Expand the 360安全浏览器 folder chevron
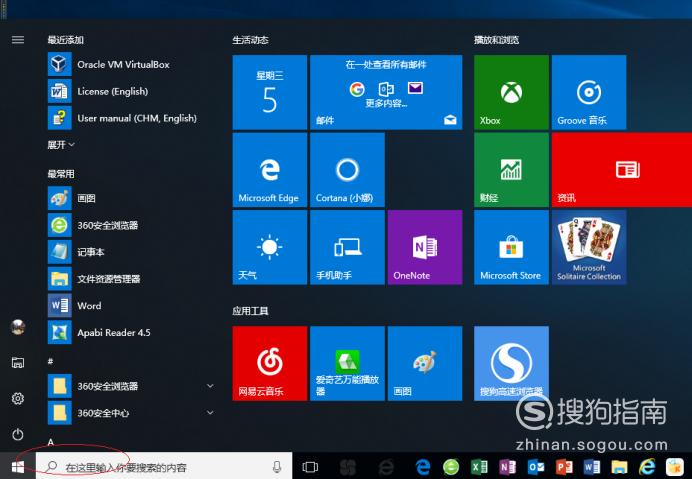This screenshot has height=479, width=692. 211,386
